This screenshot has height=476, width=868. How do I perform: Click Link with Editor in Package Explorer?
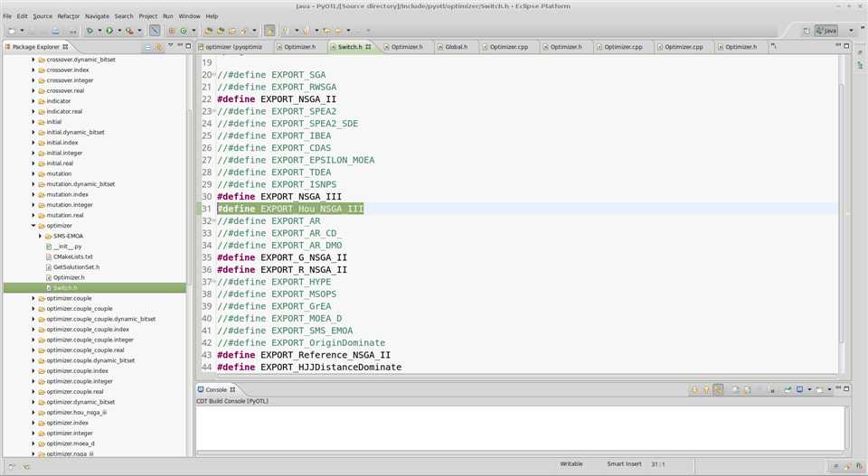[x=159, y=47]
